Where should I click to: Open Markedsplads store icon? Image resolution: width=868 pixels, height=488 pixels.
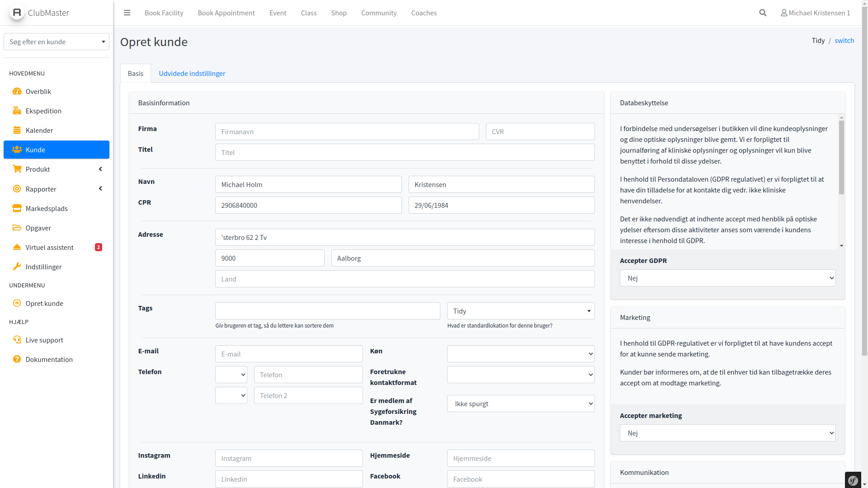point(17,208)
